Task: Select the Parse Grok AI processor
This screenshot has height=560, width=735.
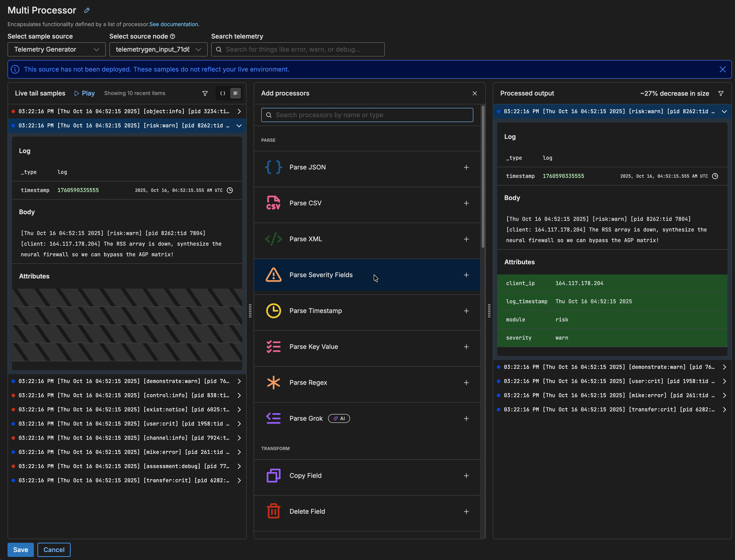Action: click(x=306, y=418)
